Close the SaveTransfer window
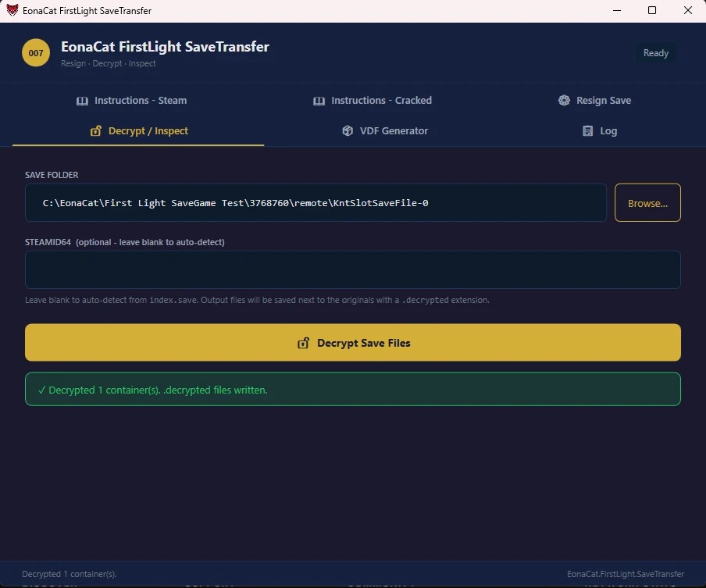 [688, 10]
